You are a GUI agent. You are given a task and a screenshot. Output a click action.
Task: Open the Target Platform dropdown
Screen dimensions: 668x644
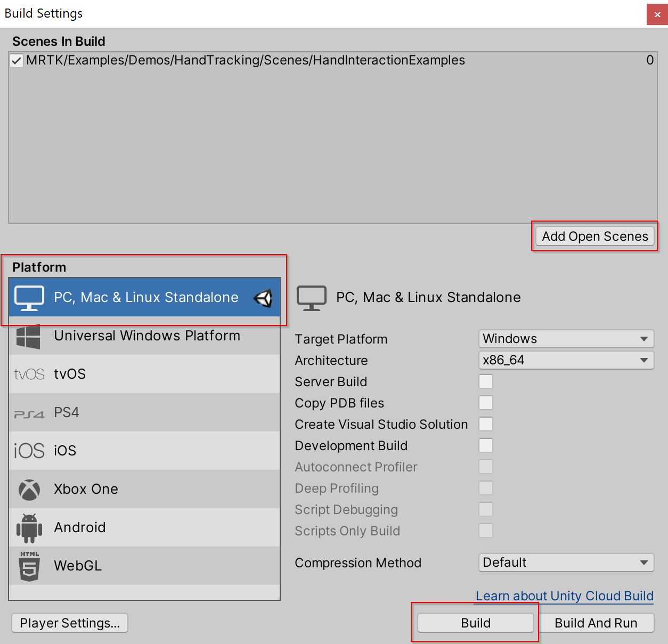click(x=566, y=339)
